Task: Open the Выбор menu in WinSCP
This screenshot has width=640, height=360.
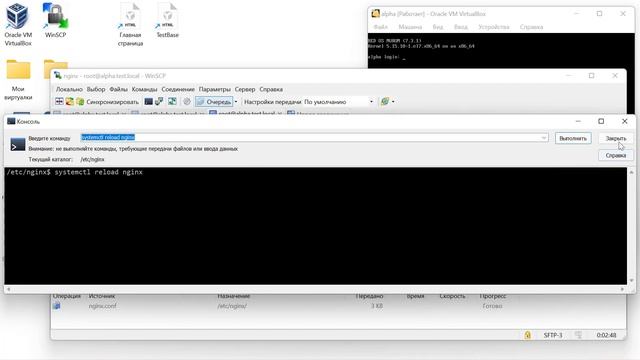Action: click(x=96, y=89)
